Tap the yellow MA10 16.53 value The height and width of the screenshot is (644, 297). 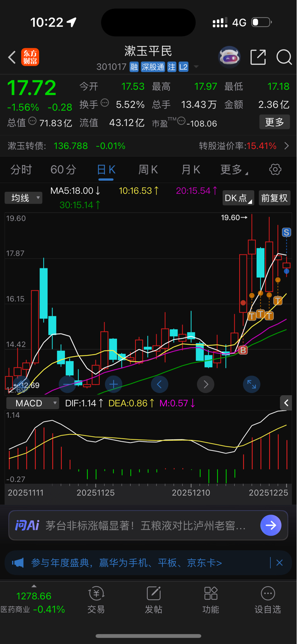tap(139, 191)
